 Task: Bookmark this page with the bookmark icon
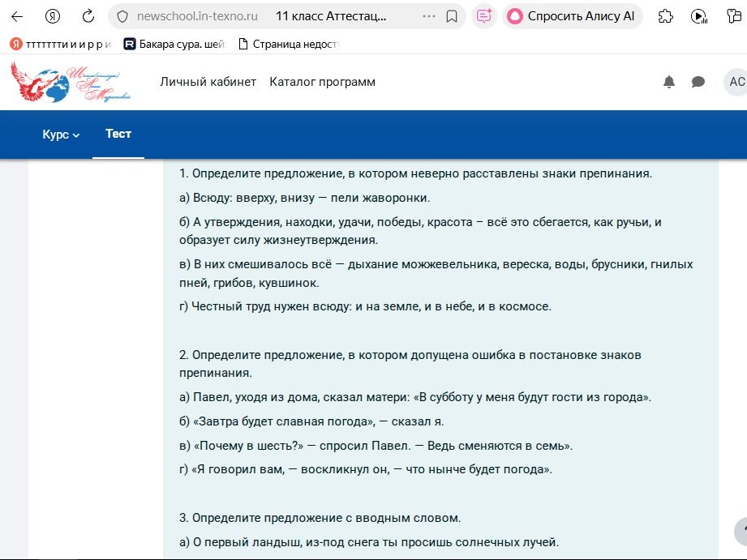tap(452, 17)
